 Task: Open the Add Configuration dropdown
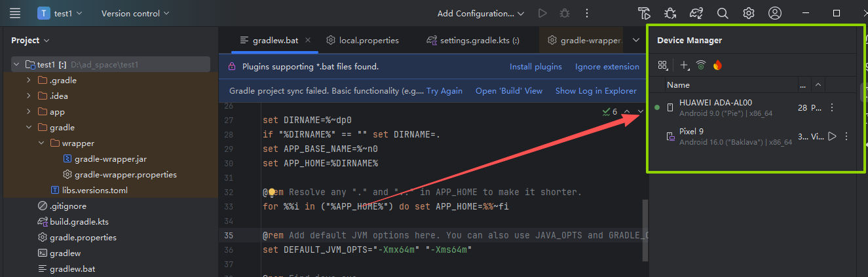[481, 13]
